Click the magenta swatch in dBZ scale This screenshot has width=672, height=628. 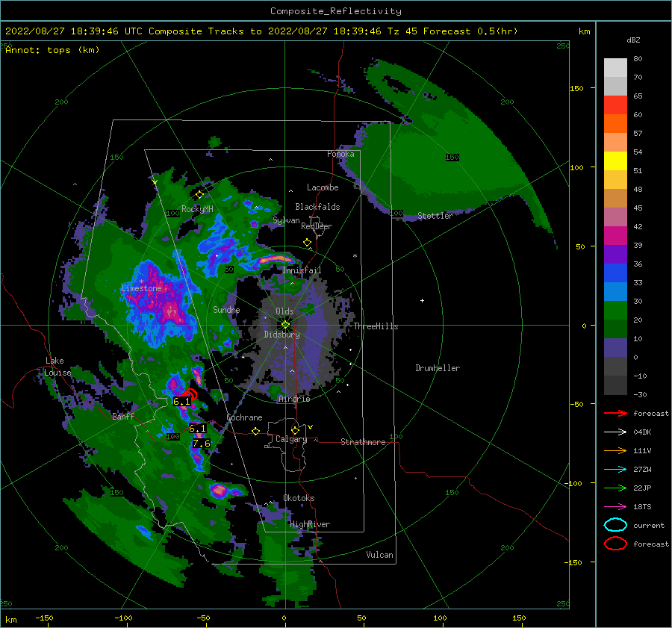(x=615, y=236)
